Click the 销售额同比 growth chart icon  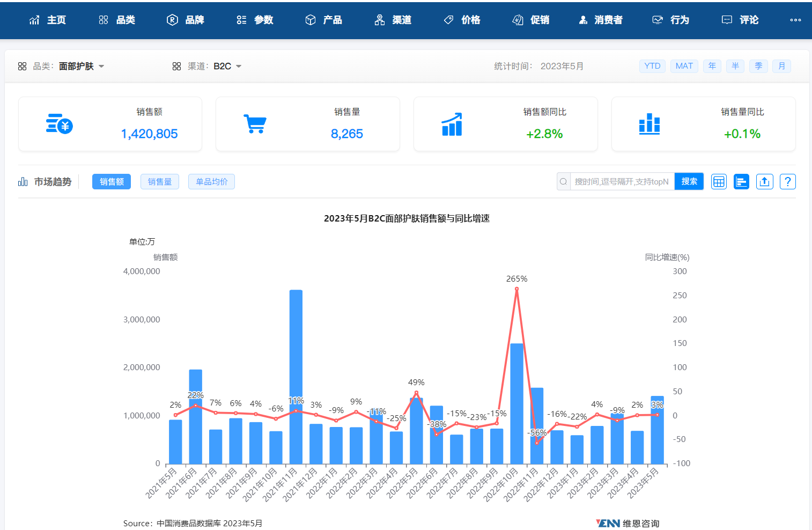452,124
